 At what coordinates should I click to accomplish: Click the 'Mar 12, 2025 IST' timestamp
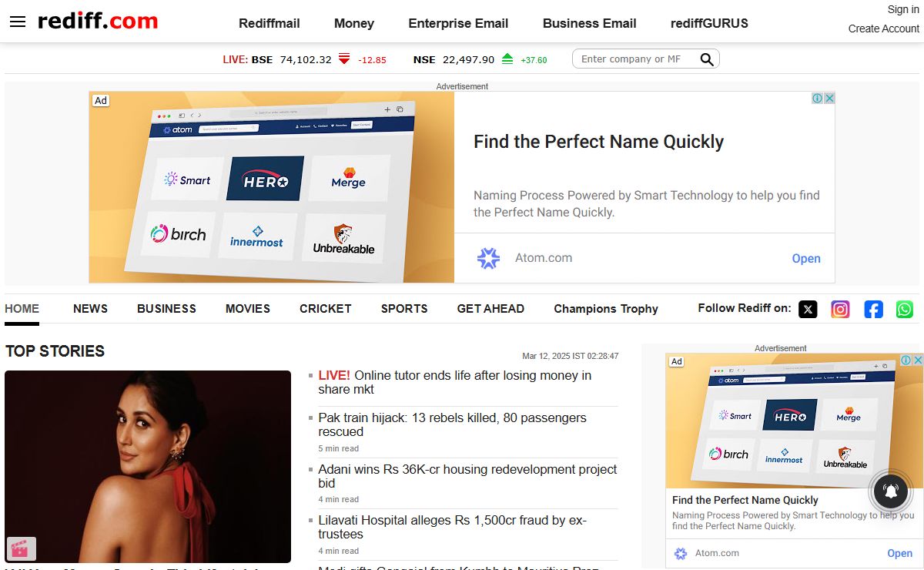point(570,356)
